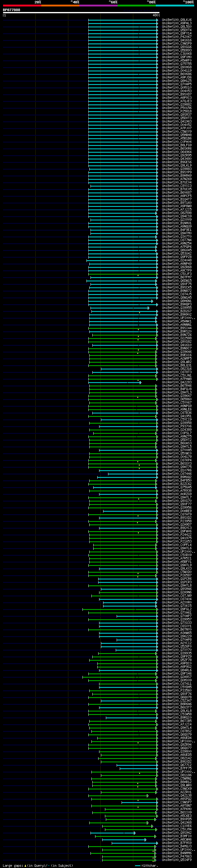This screenshot has width=197, height=868.
Task: Select label UniRef100_Q9SM37
Action: (177, 115)
